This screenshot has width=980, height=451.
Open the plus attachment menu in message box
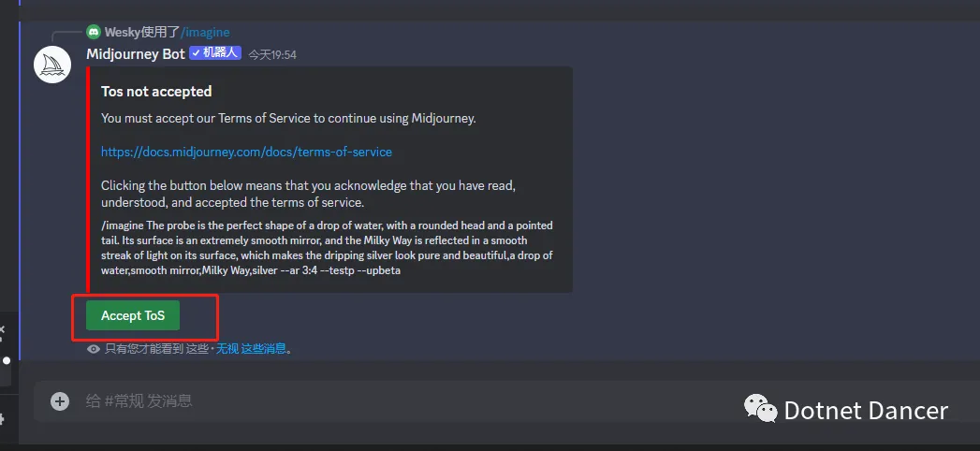60,401
